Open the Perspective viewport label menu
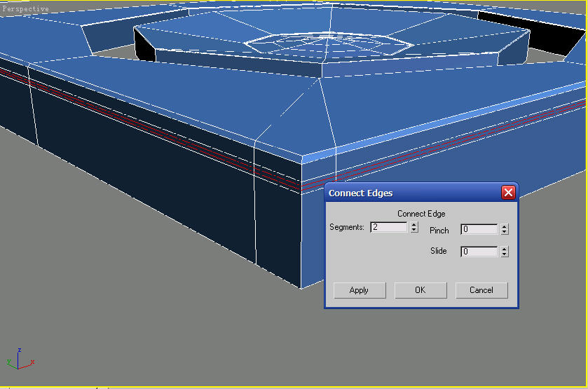The height and width of the screenshot is (389, 588). point(26,8)
